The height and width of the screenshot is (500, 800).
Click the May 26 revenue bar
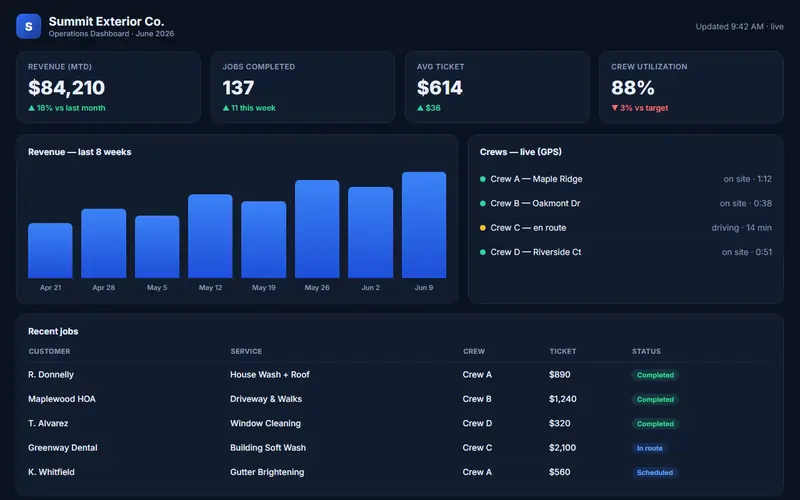point(317,229)
